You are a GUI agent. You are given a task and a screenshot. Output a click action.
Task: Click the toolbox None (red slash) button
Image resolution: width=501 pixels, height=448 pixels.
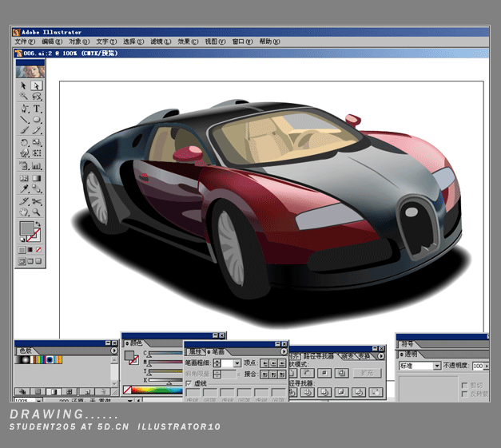click(x=38, y=250)
